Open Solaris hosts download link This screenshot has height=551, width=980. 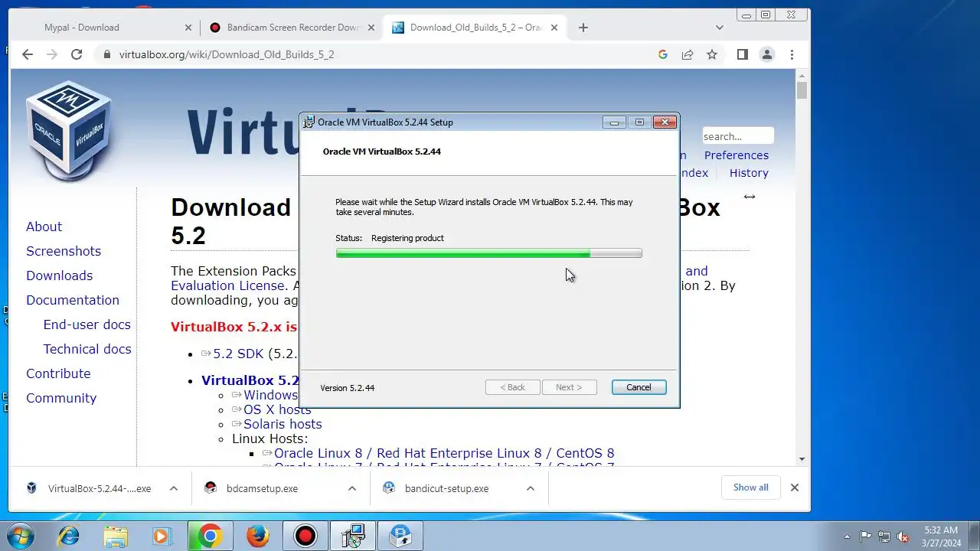283,424
